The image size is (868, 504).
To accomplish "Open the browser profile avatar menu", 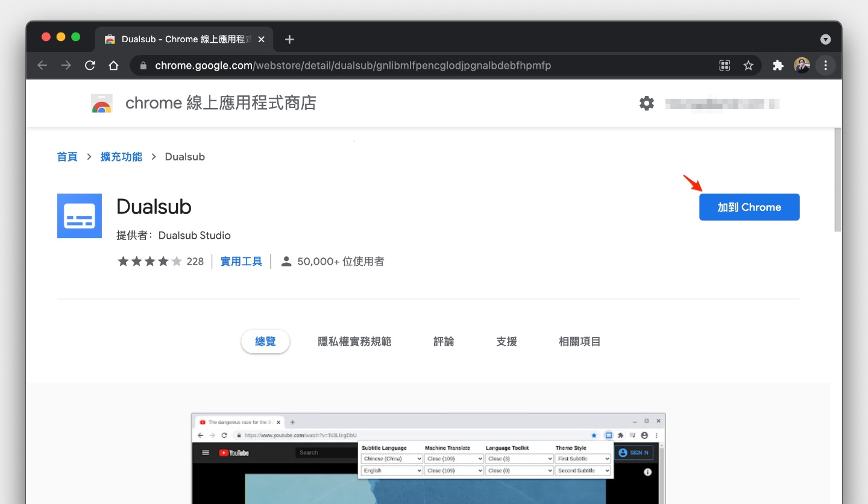I will pyautogui.click(x=802, y=65).
